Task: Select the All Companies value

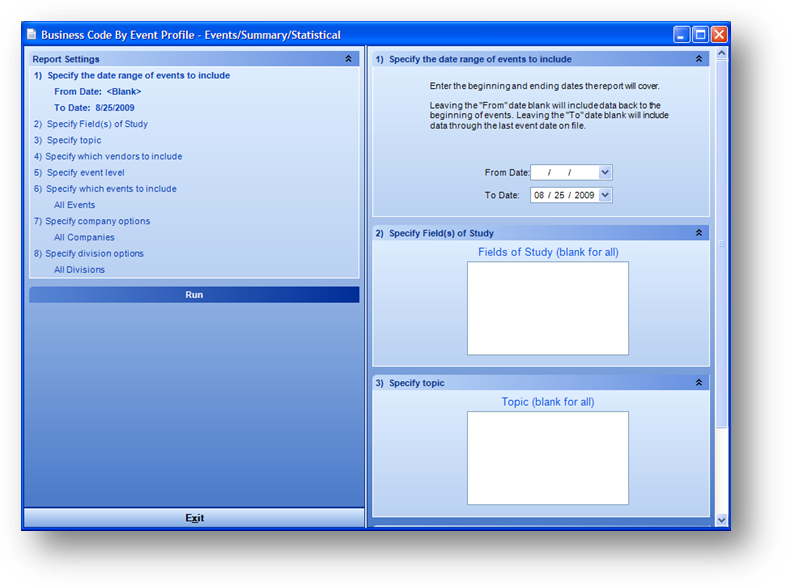Action: click(x=84, y=237)
